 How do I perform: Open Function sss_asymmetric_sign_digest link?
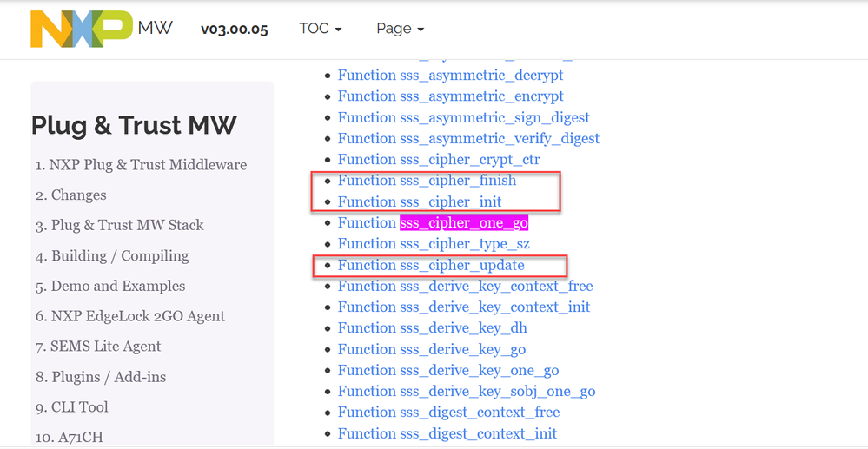pyautogui.click(x=464, y=117)
